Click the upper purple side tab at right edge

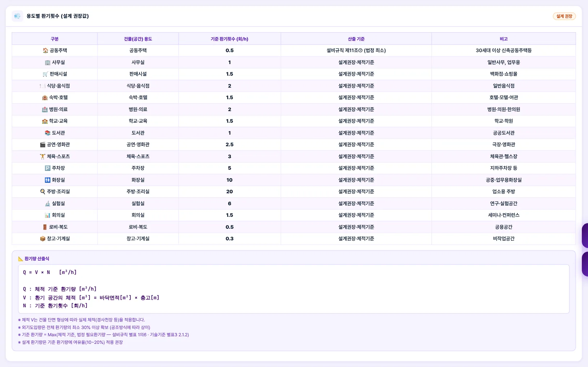pos(585,236)
